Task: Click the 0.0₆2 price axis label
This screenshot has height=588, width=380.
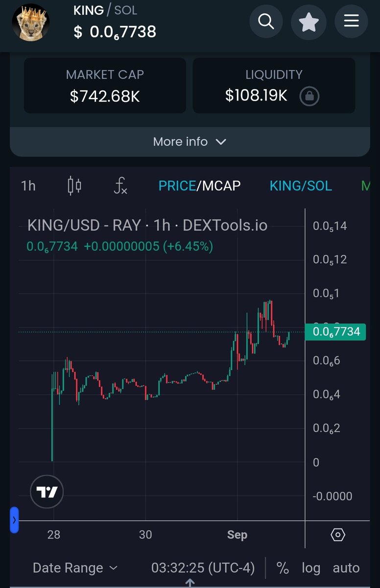Action: click(x=327, y=428)
